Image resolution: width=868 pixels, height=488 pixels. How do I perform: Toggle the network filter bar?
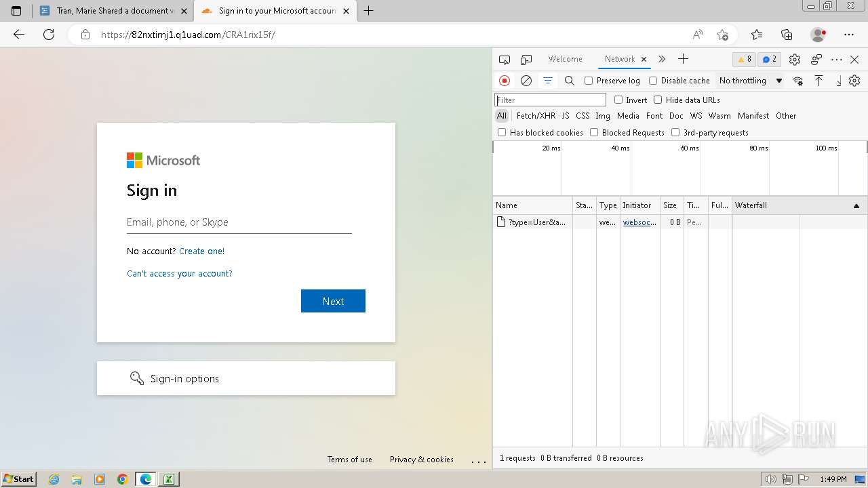(548, 81)
